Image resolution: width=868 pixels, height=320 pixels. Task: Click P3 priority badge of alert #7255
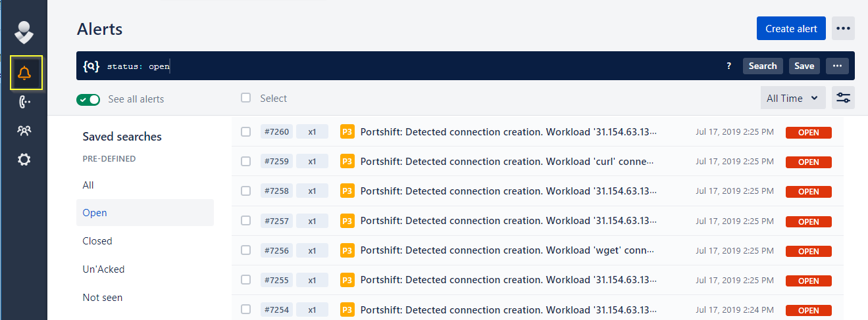(x=347, y=280)
